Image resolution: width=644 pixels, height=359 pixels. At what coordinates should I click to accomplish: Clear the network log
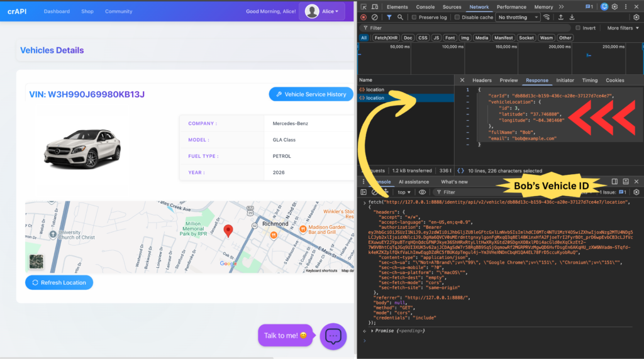[x=375, y=17]
